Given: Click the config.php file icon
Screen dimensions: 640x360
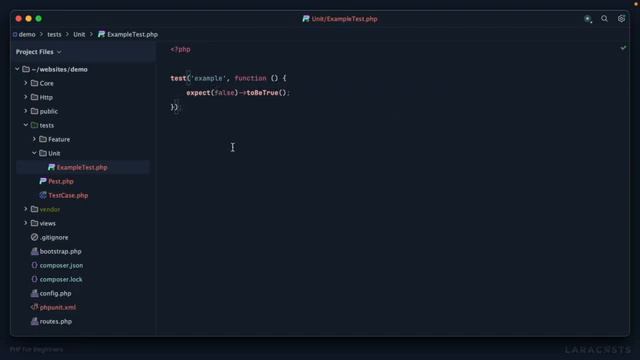Looking at the screenshot, I should [x=34, y=293].
